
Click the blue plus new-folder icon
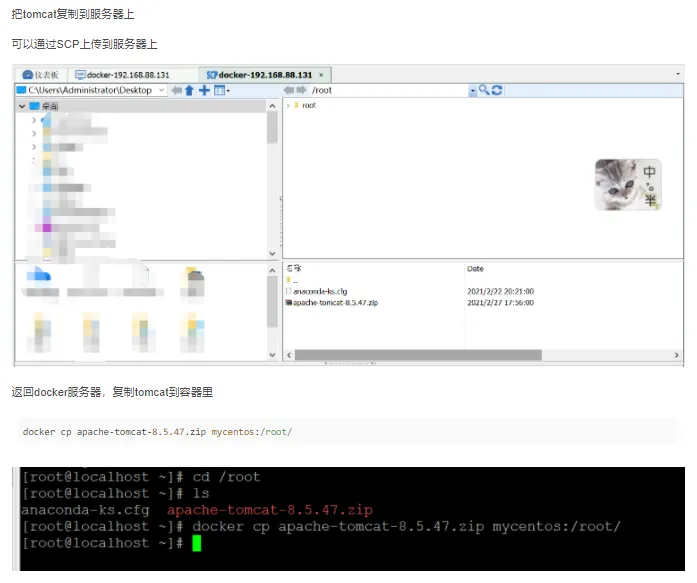point(204,91)
